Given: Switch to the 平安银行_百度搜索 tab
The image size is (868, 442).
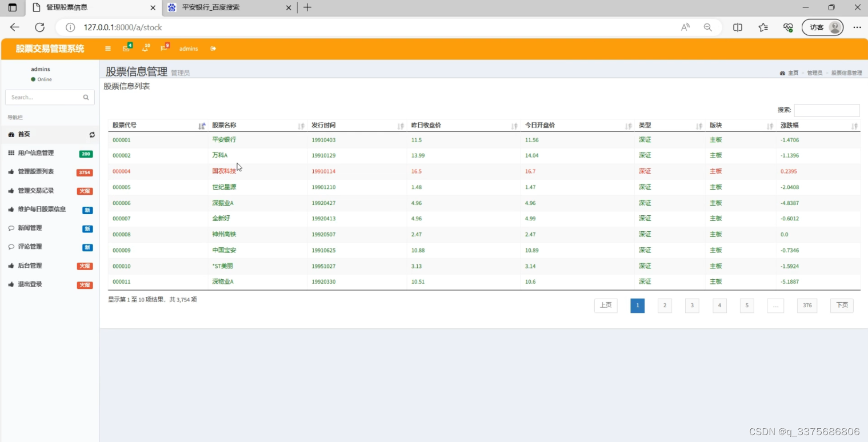Looking at the screenshot, I should pos(229,7).
